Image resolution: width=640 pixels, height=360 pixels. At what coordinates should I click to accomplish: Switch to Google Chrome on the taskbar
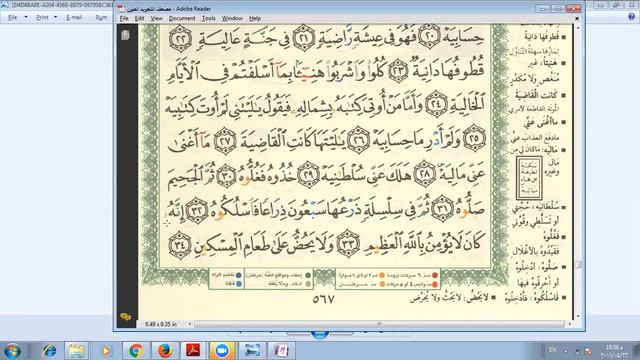[x=136, y=351]
